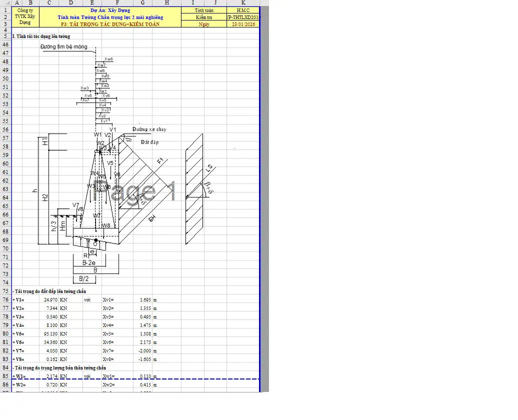Image resolution: width=518 pixels, height=420 pixels.
Task: Select the 'Công ty TVTK Xây Dựng' cell
Action: (x=25, y=16)
